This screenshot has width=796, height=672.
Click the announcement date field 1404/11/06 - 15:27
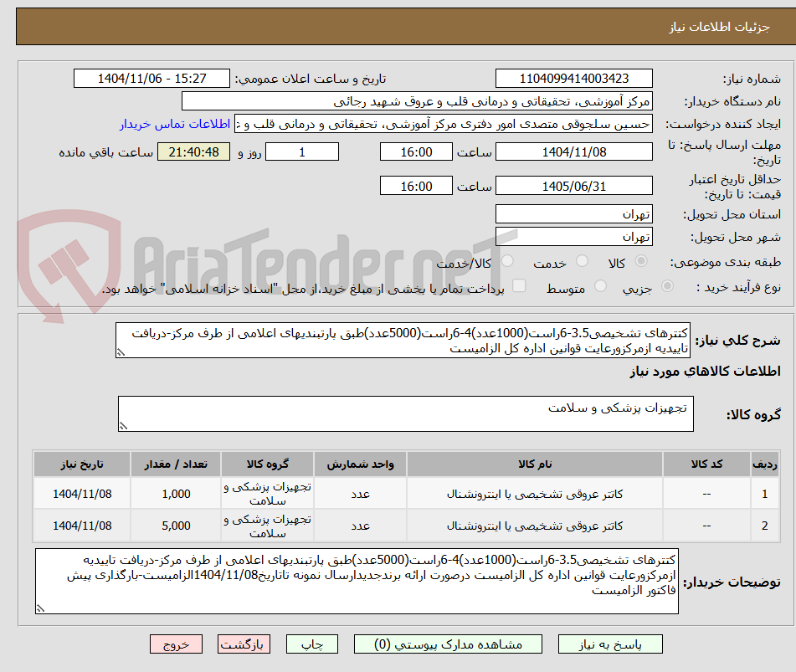tap(151, 79)
